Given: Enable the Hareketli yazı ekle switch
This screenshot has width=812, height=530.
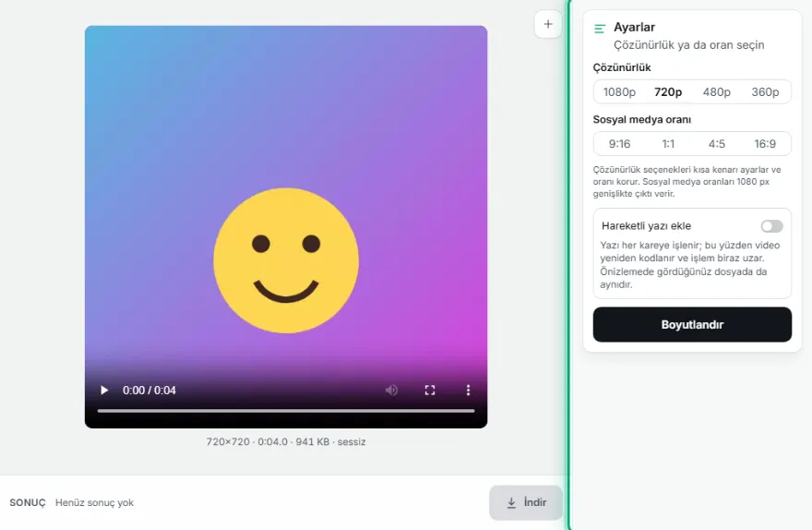Looking at the screenshot, I should (771, 226).
